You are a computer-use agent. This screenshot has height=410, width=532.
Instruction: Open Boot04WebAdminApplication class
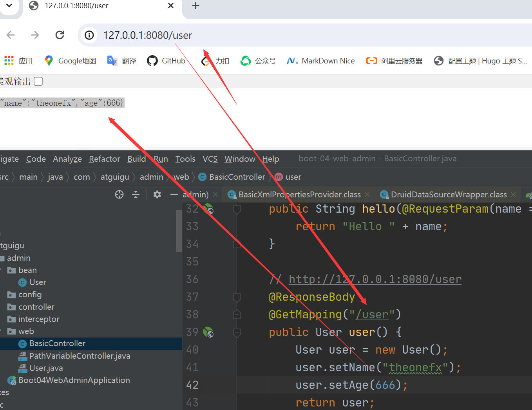tap(69, 380)
